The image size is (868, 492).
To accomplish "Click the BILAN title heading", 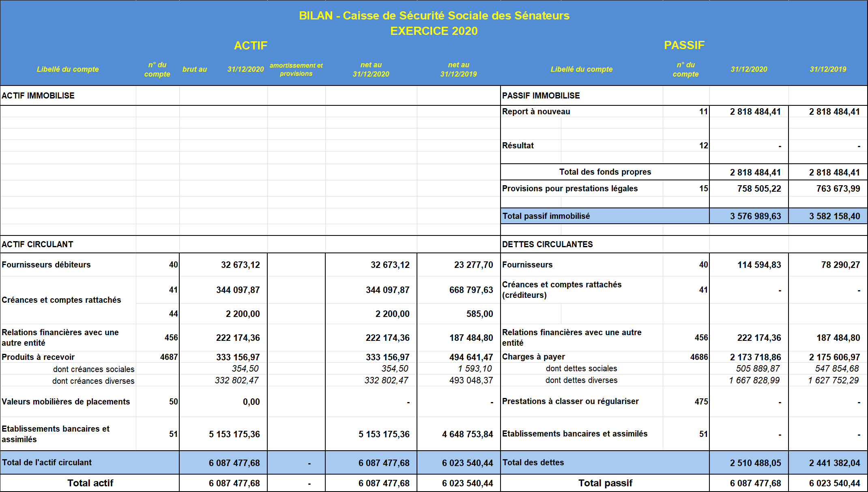I will (434, 15).
